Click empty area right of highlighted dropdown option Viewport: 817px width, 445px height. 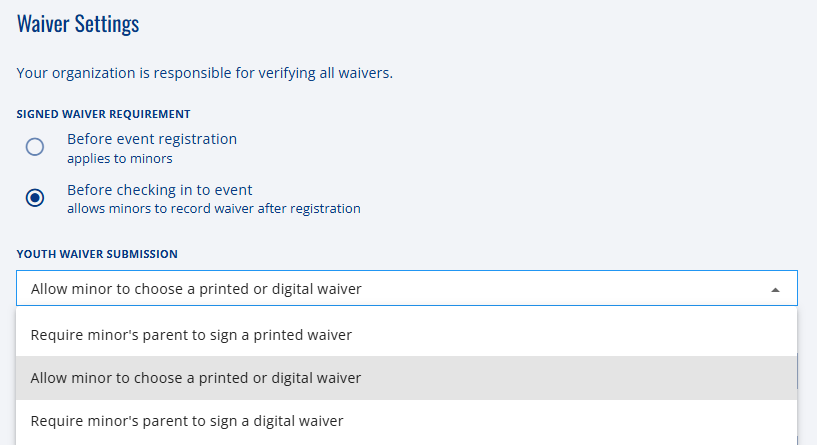coord(578,378)
